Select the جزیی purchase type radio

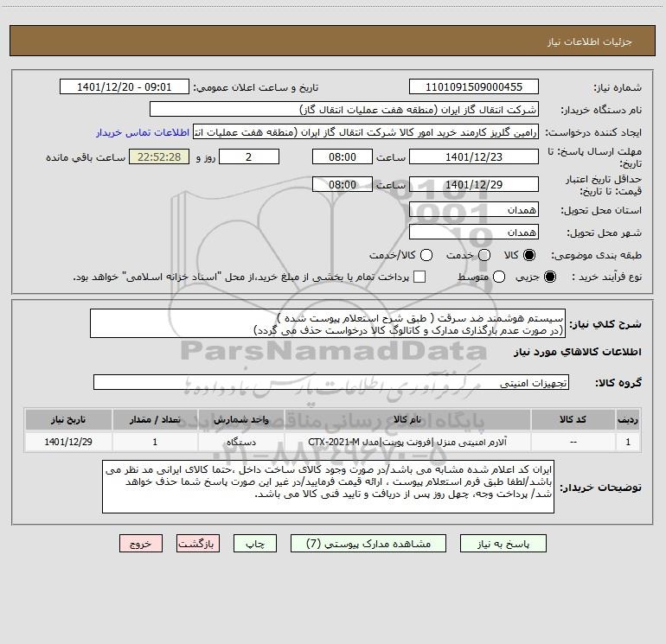coord(549,277)
